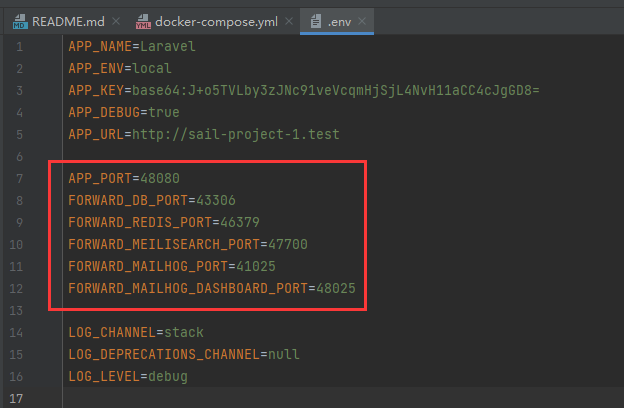The height and width of the screenshot is (408, 624).
Task: Click line number 1 in the gutter
Action: tap(20, 47)
